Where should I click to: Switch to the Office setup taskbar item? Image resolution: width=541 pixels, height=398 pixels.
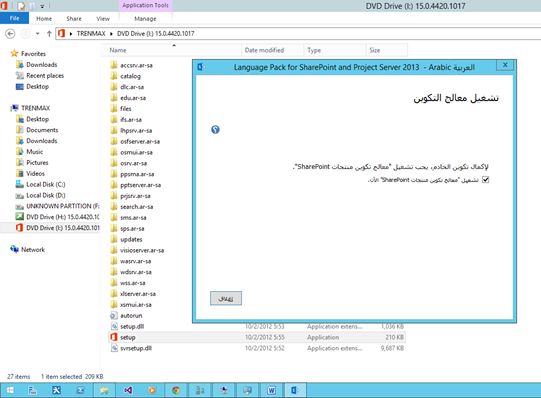[295, 390]
